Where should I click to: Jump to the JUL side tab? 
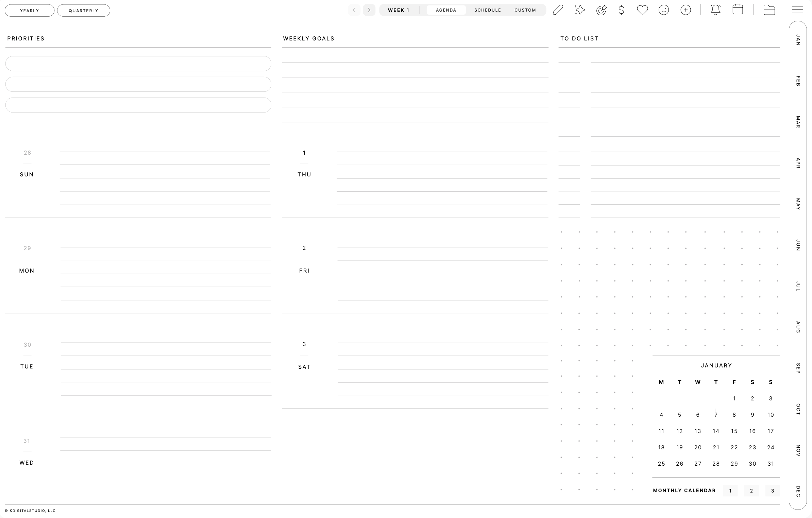click(x=798, y=286)
